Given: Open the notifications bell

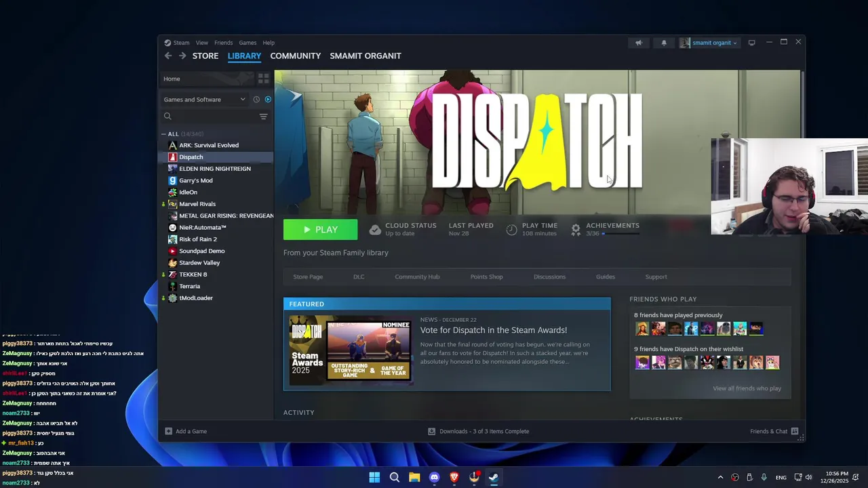Looking at the screenshot, I should point(664,43).
